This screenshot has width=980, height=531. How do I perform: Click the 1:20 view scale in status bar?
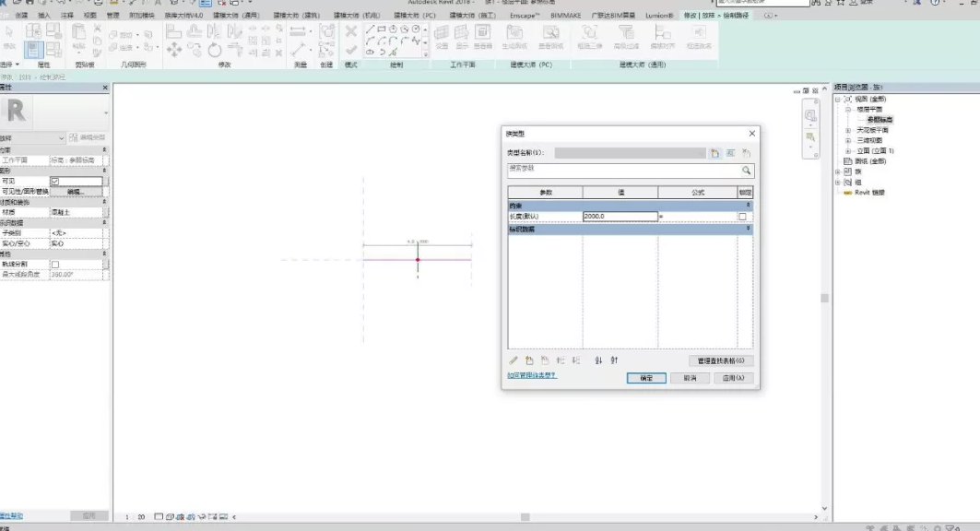point(135,516)
